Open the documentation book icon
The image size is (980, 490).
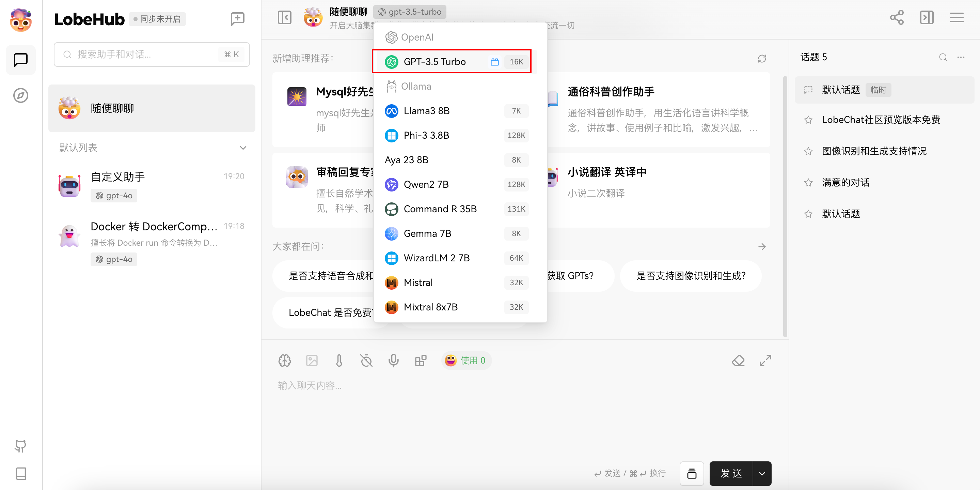coord(20,473)
